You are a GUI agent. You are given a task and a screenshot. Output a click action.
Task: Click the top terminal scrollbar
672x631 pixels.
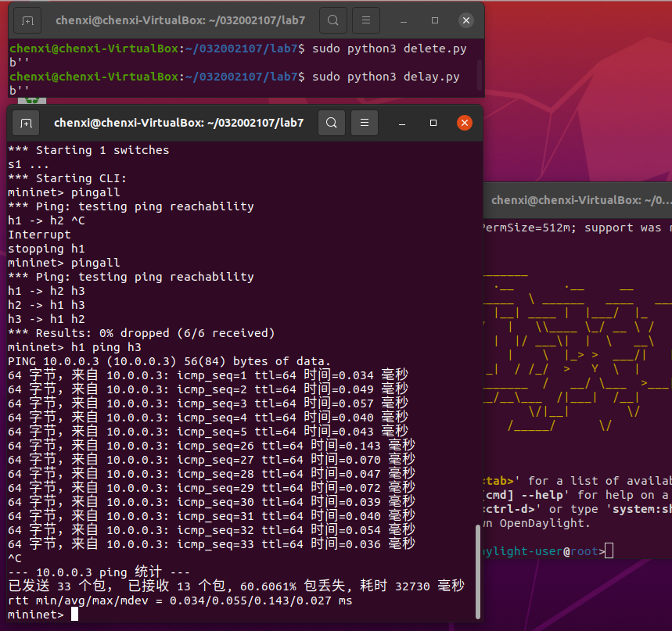click(x=479, y=75)
